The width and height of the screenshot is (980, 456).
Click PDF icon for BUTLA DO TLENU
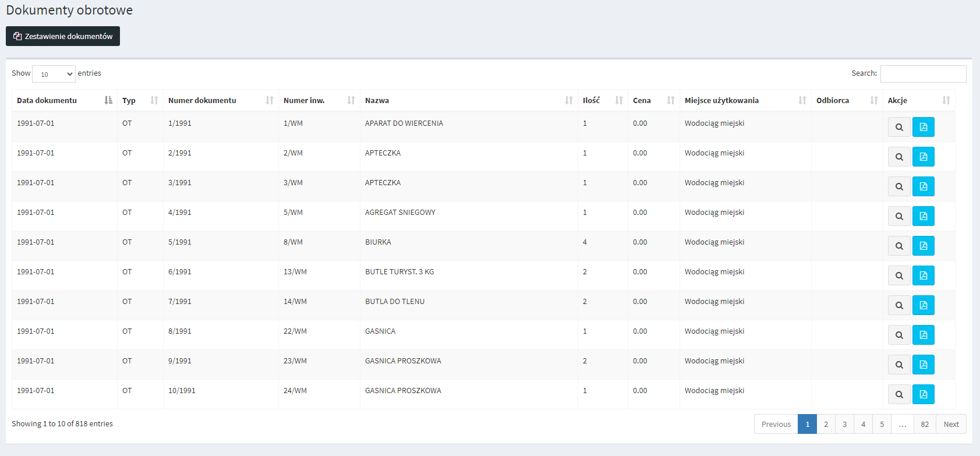923,305
